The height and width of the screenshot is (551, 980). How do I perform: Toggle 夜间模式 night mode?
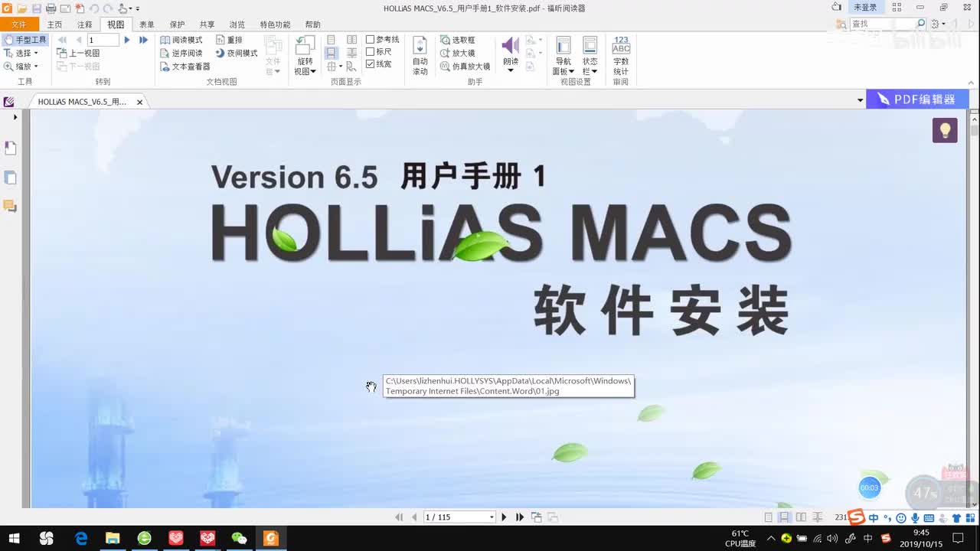click(237, 53)
